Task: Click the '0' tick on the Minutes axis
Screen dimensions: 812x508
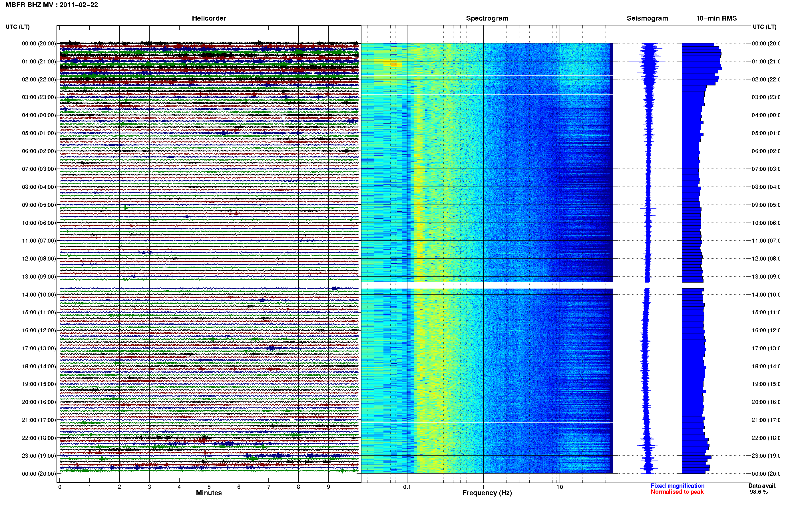Action: pyautogui.click(x=60, y=487)
